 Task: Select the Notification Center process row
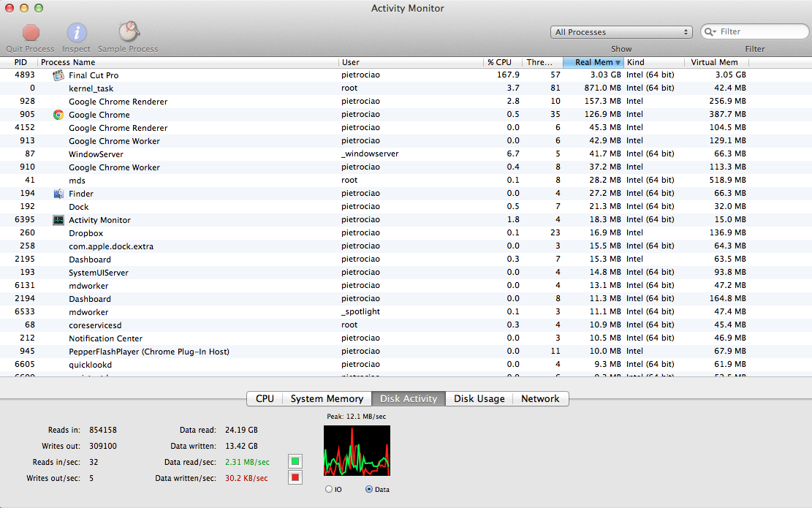(x=406, y=338)
